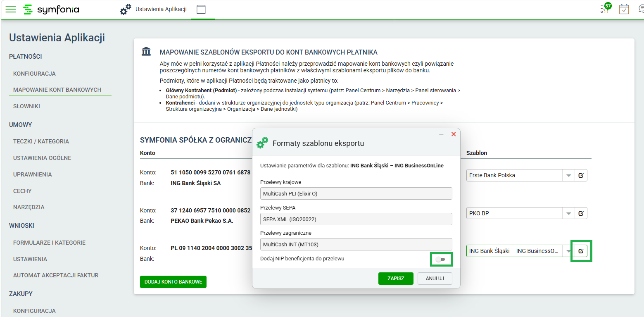Click the Zakupy section heading
The image size is (644, 317).
[x=21, y=294]
